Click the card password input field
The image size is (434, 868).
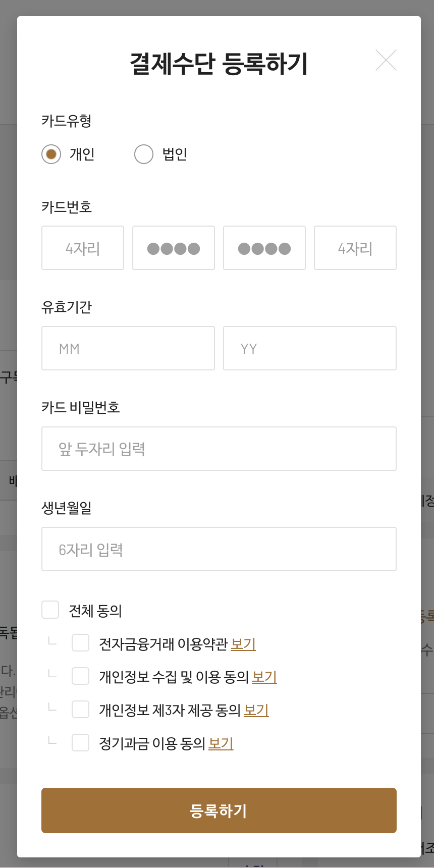tap(219, 449)
